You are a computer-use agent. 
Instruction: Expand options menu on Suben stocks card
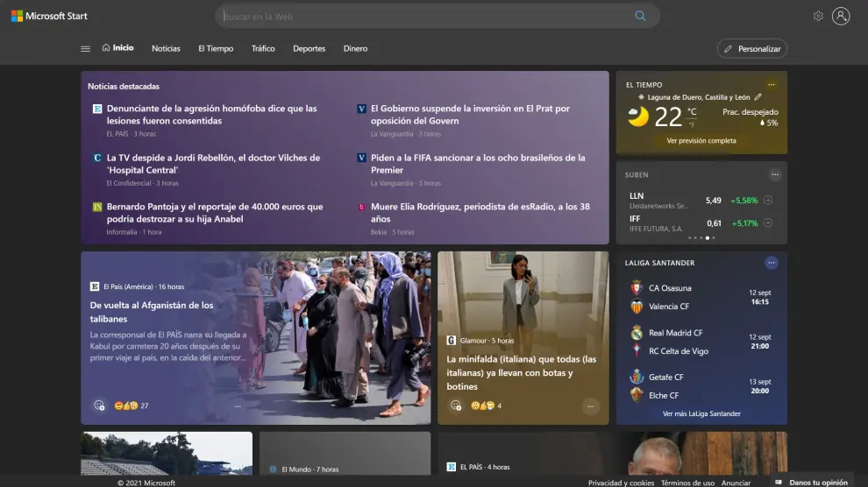point(775,175)
